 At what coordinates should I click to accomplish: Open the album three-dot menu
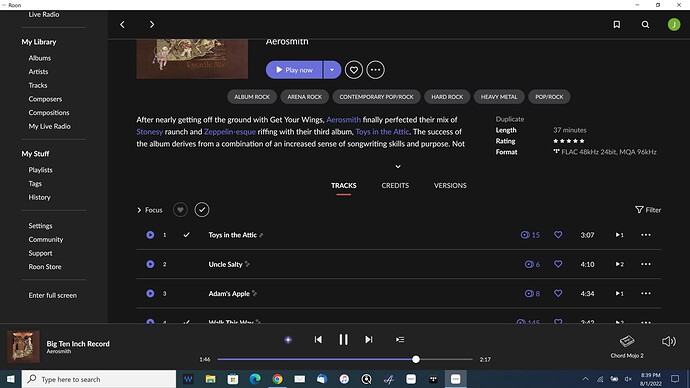tap(375, 70)
